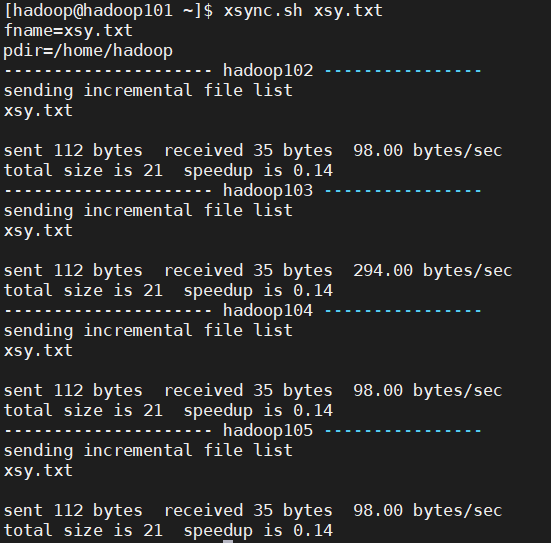Click the xsy.txt file name below hadoop104
This screenshot has height=543, width=551.
[x=38, y=351]
